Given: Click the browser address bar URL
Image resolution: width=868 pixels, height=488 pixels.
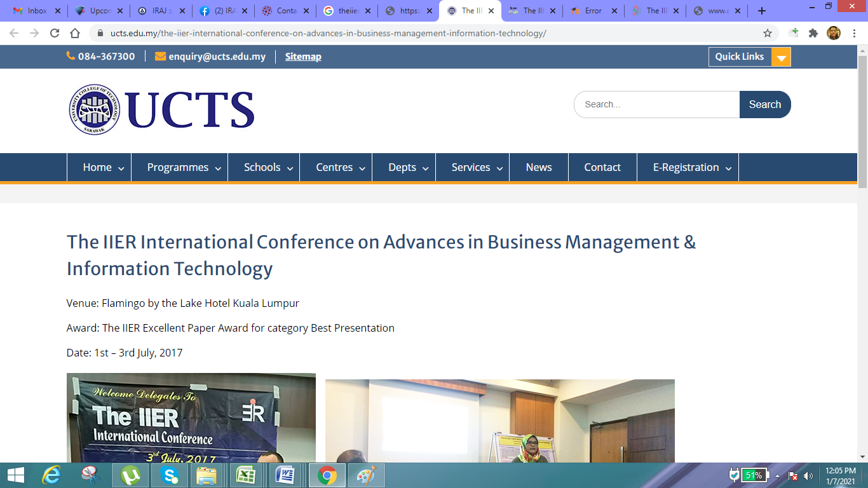Looking at the screenshot, I should [328, 33].
